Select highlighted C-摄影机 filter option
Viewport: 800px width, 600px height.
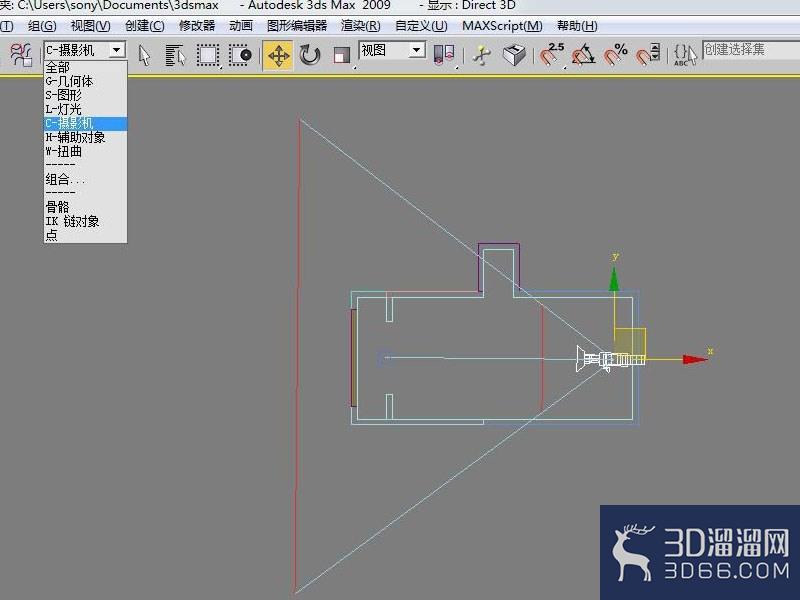85,123
